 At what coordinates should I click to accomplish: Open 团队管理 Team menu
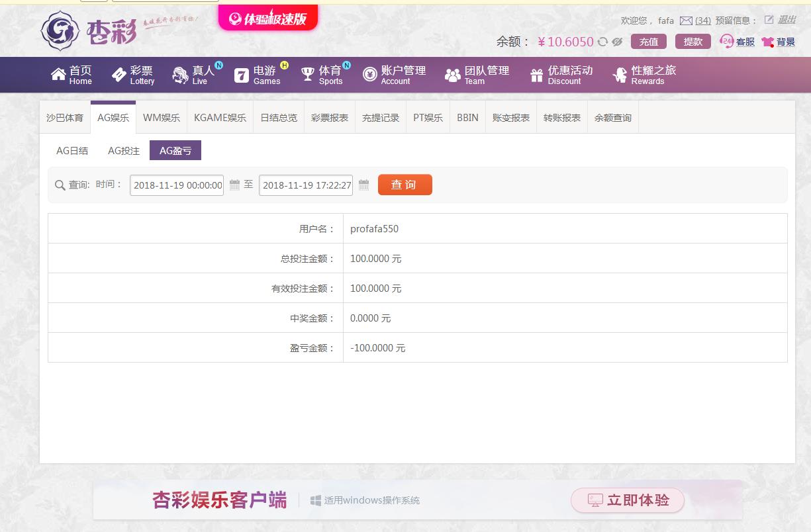click(x=477, y=75)
